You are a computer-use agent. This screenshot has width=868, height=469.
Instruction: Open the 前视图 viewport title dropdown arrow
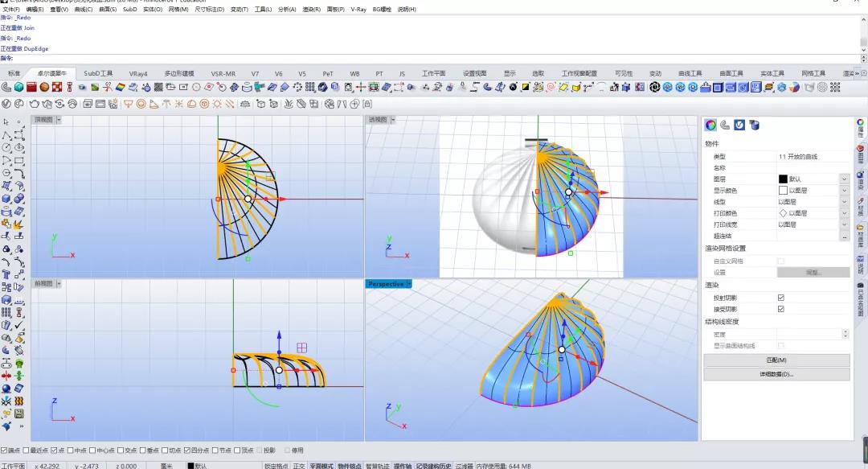pyautogui.click(x=59, y=283)
